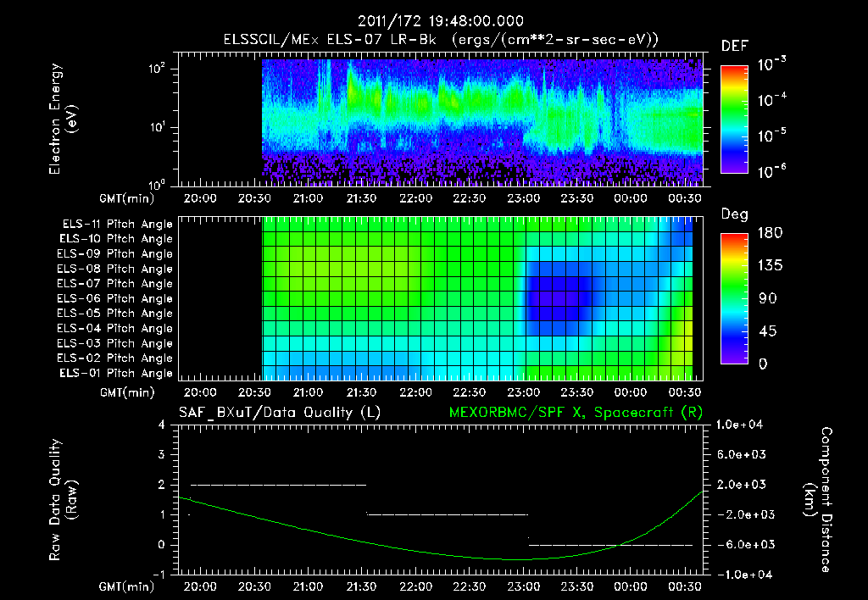The width and height of the screenshot is (868, 600).
Task: Click the 10^-6 value on DEF scale
Action: pos(771,171)
